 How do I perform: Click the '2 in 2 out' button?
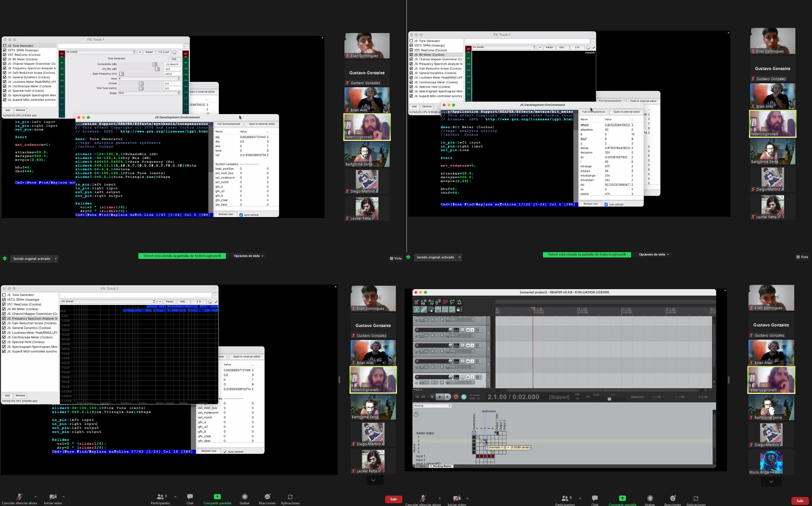pyautogui.click(x=163, y=52)
